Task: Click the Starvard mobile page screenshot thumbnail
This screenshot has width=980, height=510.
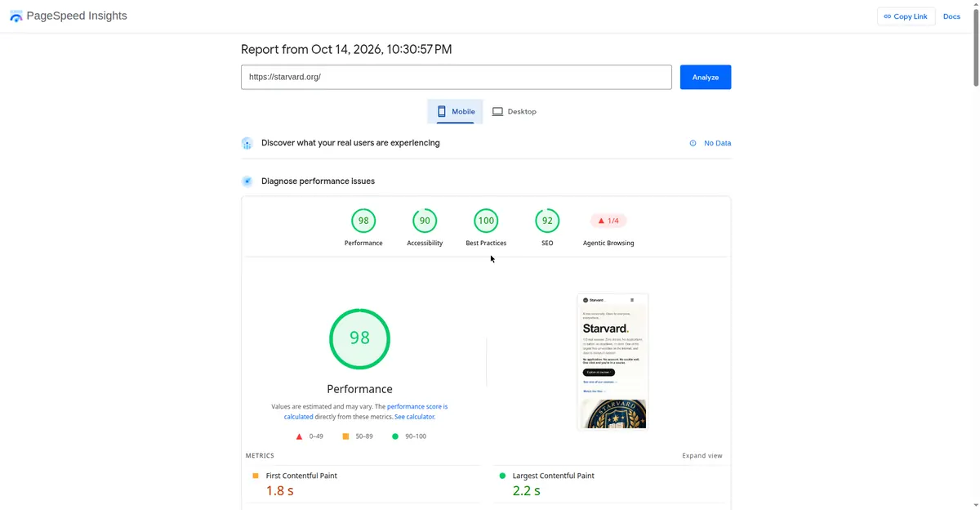Action: coord(612,361)
